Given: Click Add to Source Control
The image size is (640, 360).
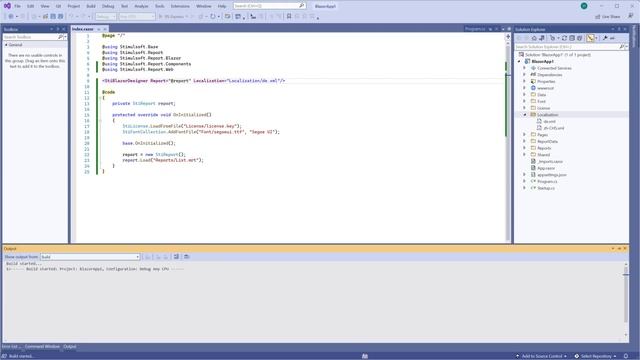Looking at the screenshot, I should [x=542, y=356].
